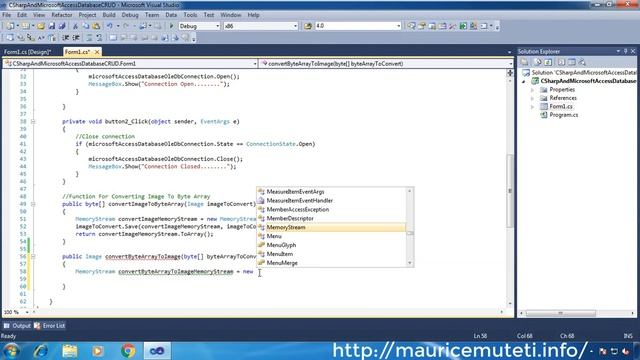This screenshot has height=360, width=640.
Task: Expand the Properties node in Solution Explorer
Action: (533, 90)
